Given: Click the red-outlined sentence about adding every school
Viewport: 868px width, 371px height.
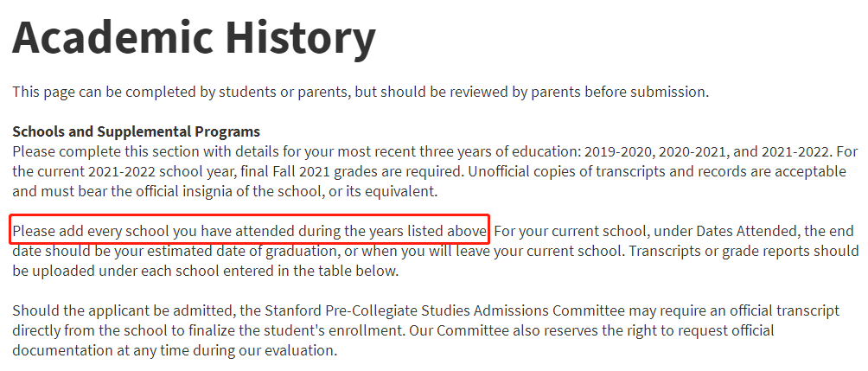Looking at the screenshot, I should [250, 231].
